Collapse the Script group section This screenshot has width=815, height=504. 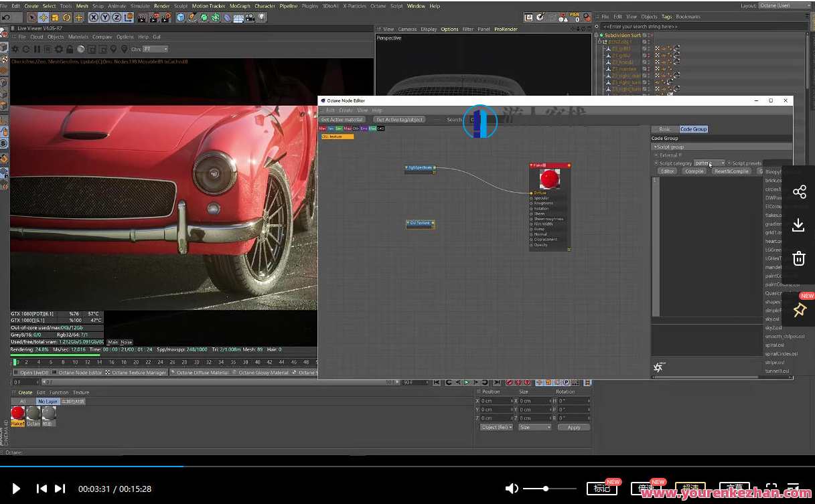[656, 147]
